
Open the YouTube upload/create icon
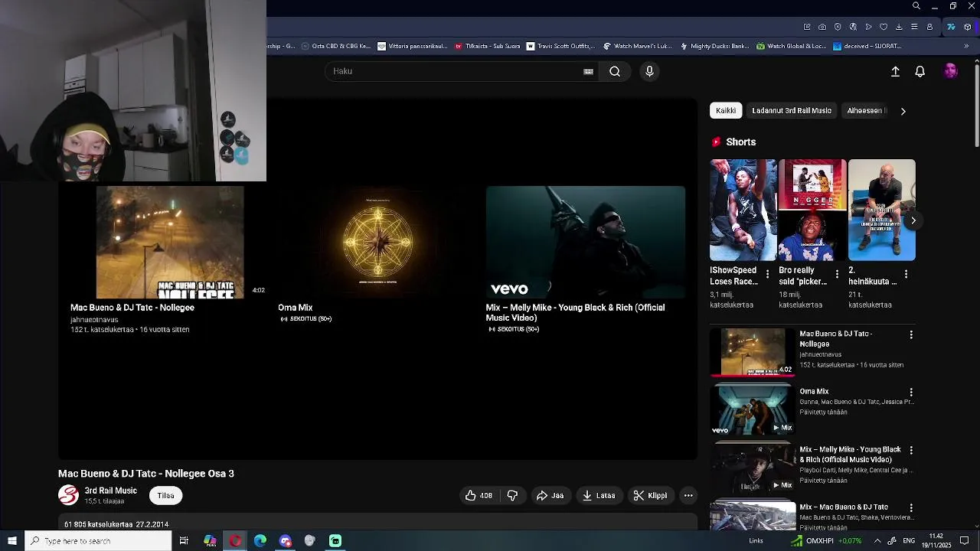coord(895,71)
